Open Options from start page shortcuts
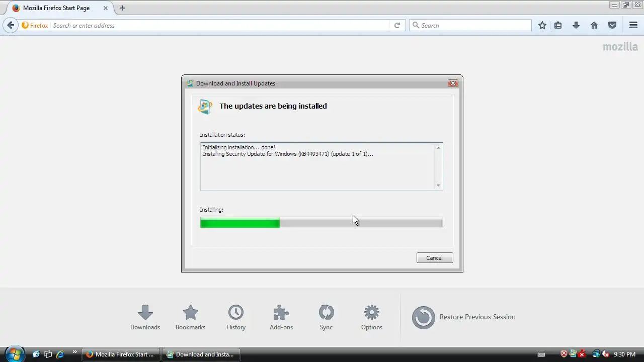The width and height of the screenshot is (644, 362). click(372, 317)
